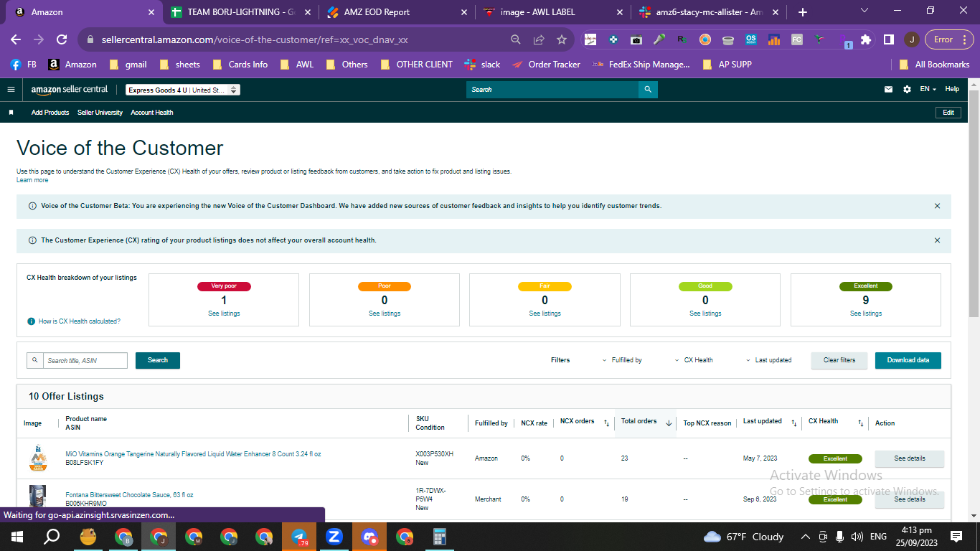Open Seller Central settings gear

point(907,90)
